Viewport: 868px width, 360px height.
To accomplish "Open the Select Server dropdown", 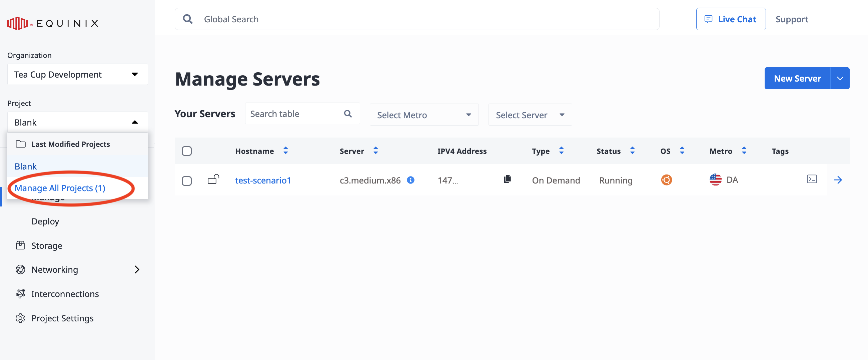I will (530, 115).
